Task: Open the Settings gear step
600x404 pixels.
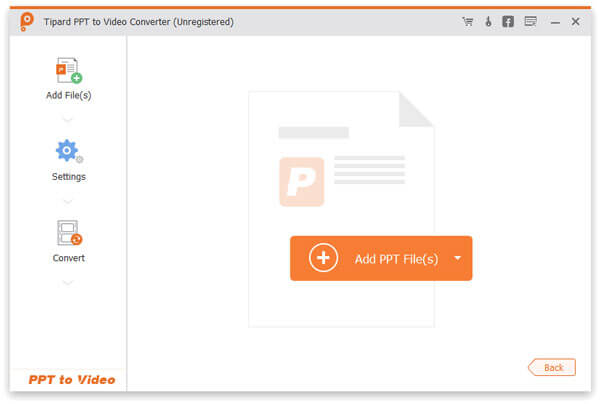Action: tap(69, 151)
